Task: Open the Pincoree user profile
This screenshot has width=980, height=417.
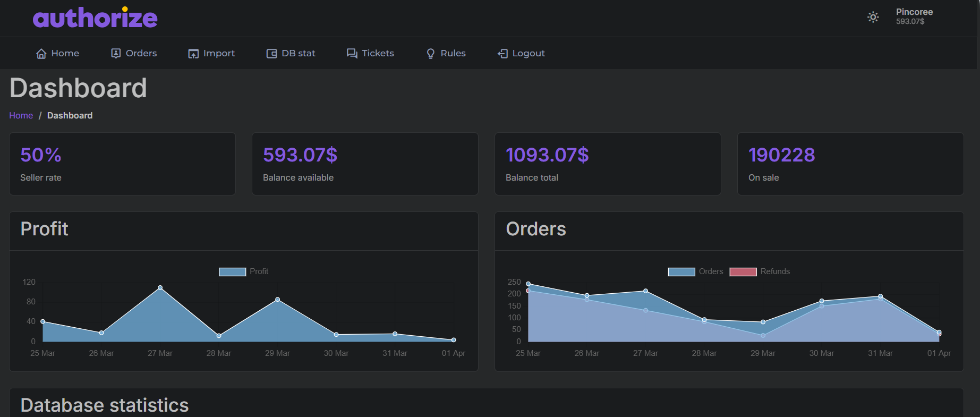Action: pyautogui.click(x=914, y=16)
